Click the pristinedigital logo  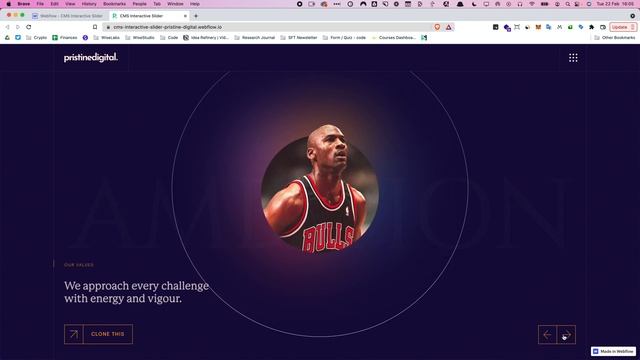pos(91,58)
